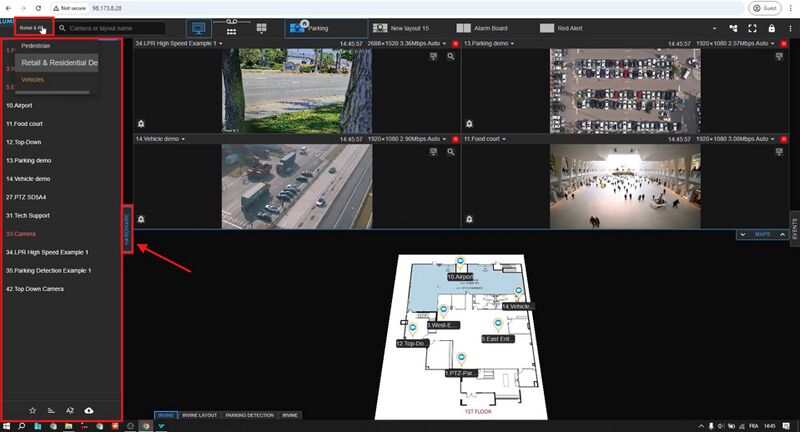
Task: Click magnifier icon on LPR High Speed tile
Action: click(451, 57)
